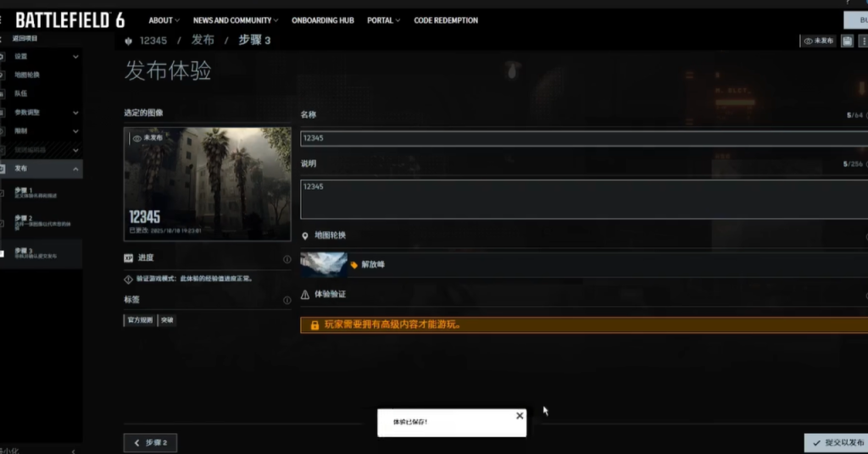This screenshot has width=868, height=454.
Task: Click the info icon beside 进度
Action: pos(287,259)
